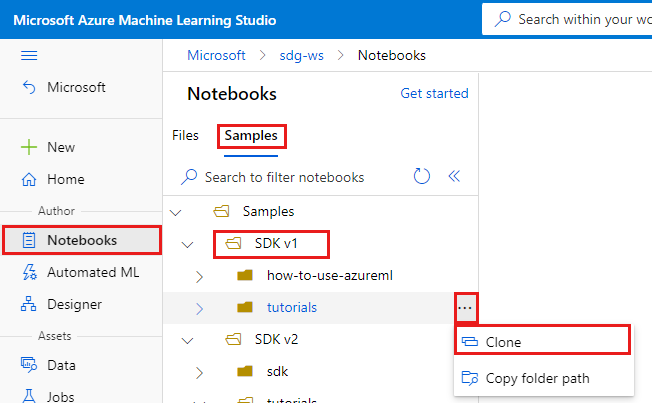
Task: Collapse the Samples root folder
Action: [177, 212]
